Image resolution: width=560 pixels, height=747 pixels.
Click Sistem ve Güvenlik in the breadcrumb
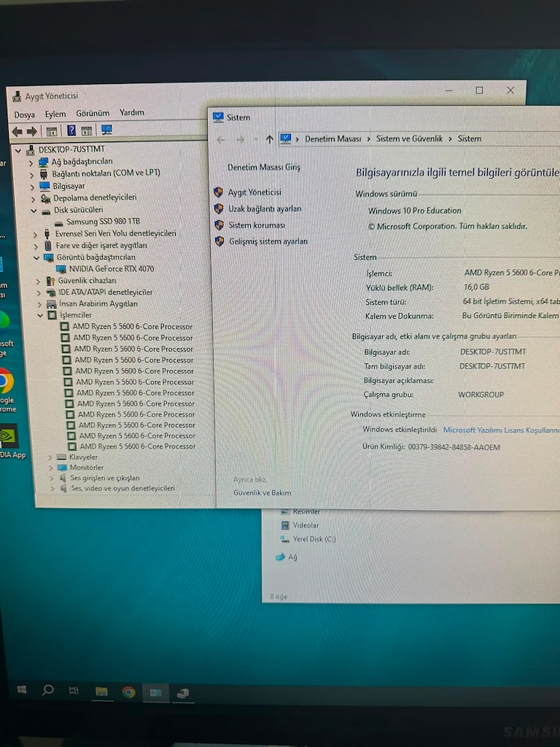point(410,139)
